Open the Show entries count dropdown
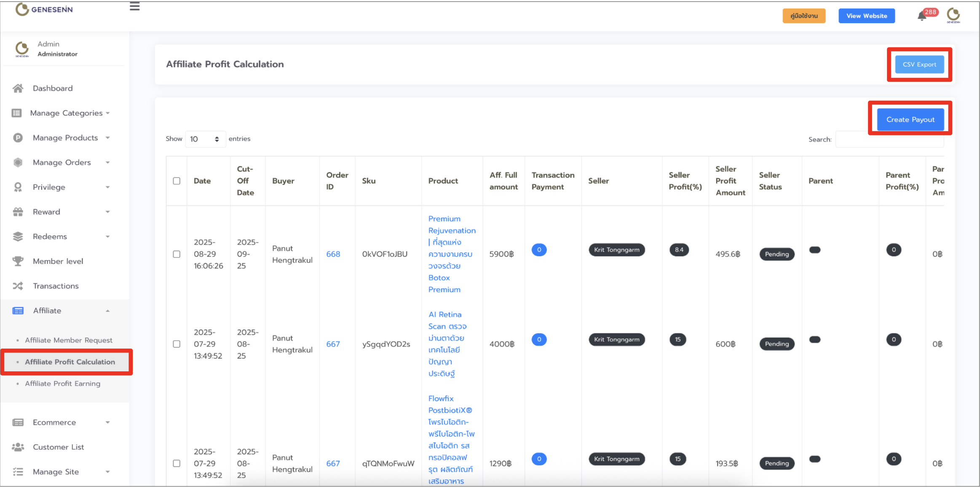 (205, 139)
